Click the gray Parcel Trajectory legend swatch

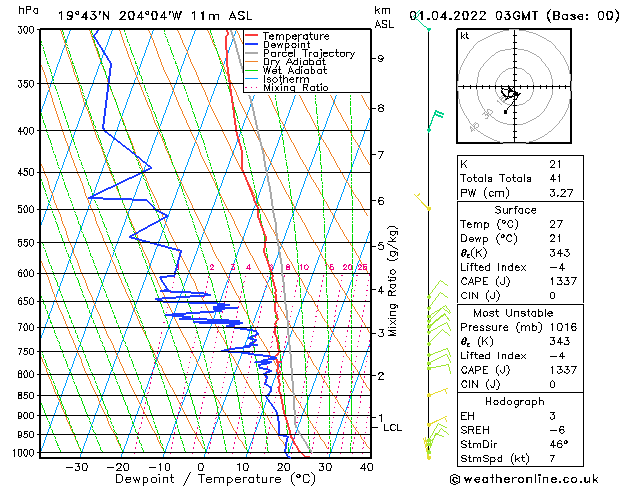tap(252, 53)
